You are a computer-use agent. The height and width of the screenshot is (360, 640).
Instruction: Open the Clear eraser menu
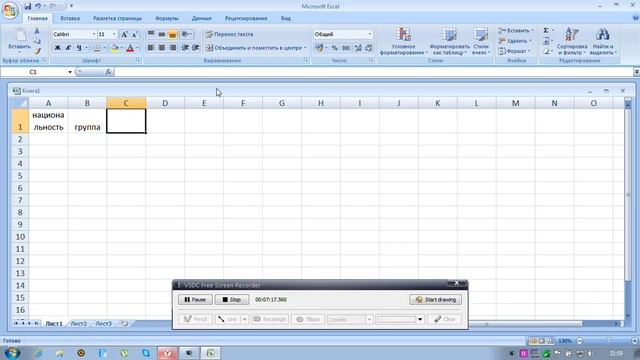[x=547, y=51]
